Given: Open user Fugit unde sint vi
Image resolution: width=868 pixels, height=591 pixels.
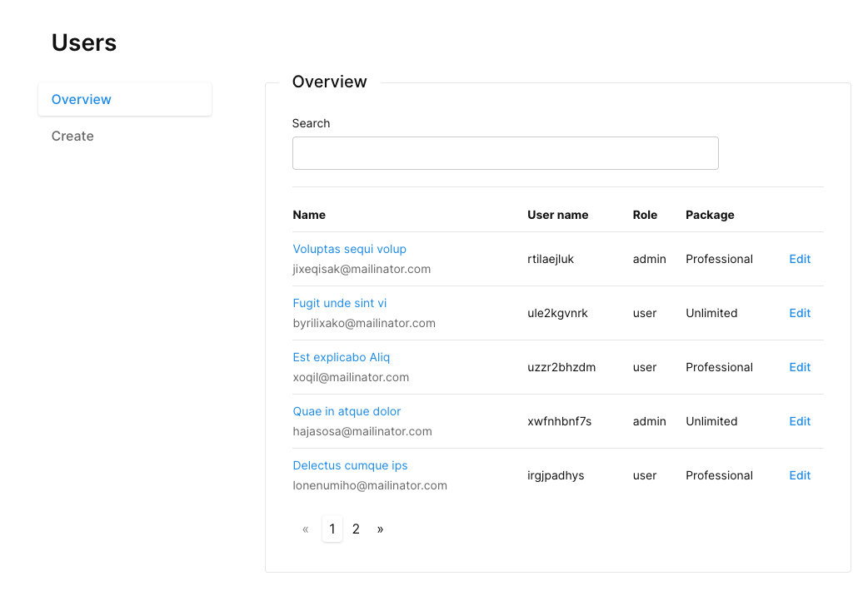Looking at the screenshot, I should pos(339,303).
